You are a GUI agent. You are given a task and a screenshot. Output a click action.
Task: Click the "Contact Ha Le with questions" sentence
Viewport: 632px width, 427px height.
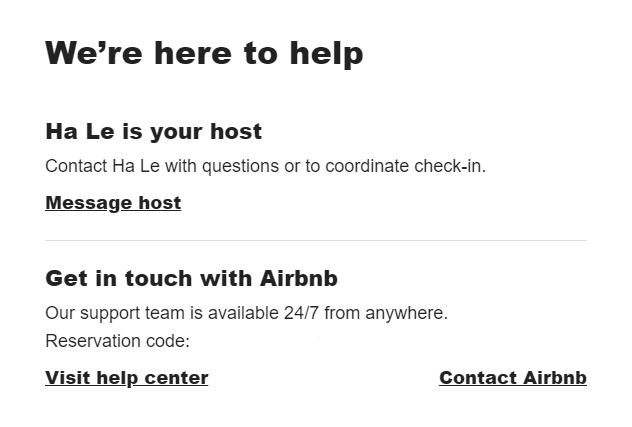[265, 166]
